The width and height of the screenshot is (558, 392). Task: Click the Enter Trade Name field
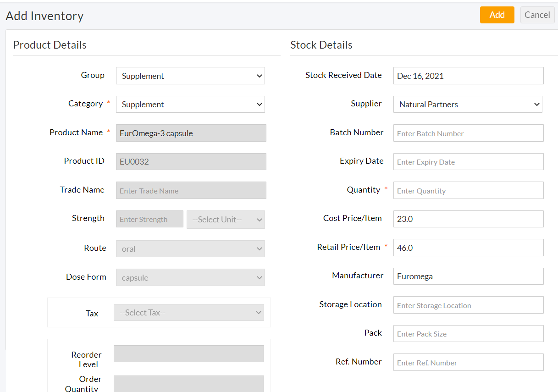pos(191,190)
